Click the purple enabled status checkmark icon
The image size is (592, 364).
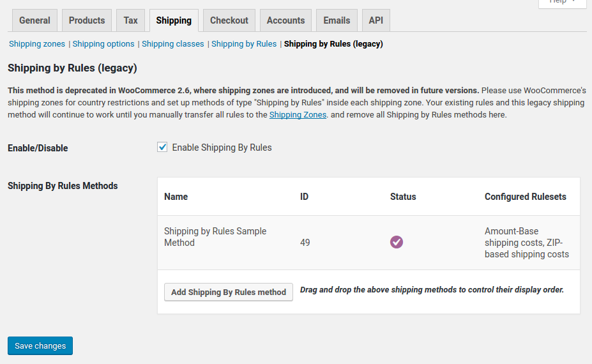pyautogui.click(x=397, y=242)
